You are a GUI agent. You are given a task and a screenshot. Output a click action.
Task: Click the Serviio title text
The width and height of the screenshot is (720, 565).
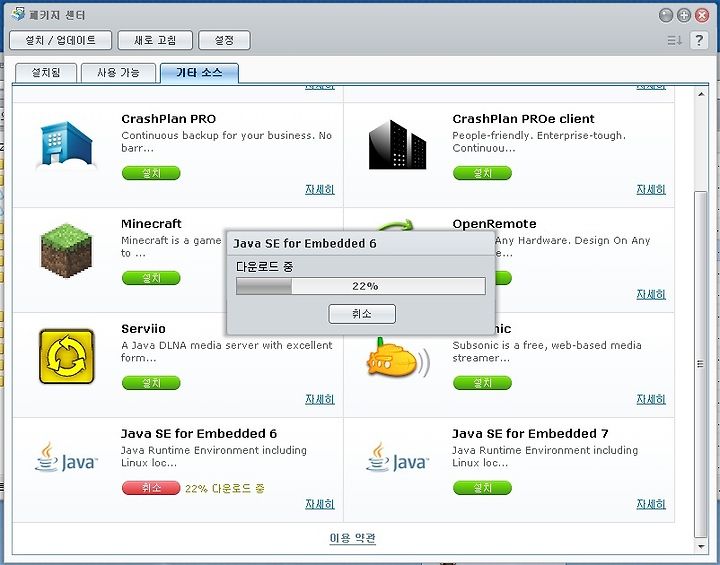click(143, 329)
